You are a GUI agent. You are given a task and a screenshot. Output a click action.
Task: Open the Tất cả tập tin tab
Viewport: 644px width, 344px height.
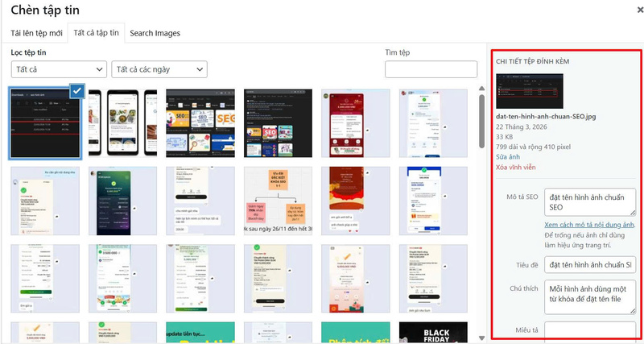[96, 33]
